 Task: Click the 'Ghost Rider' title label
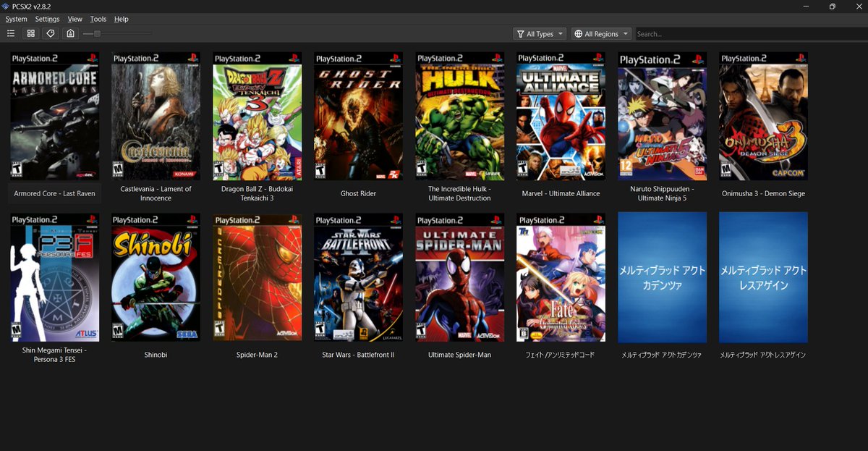(358, 193)
